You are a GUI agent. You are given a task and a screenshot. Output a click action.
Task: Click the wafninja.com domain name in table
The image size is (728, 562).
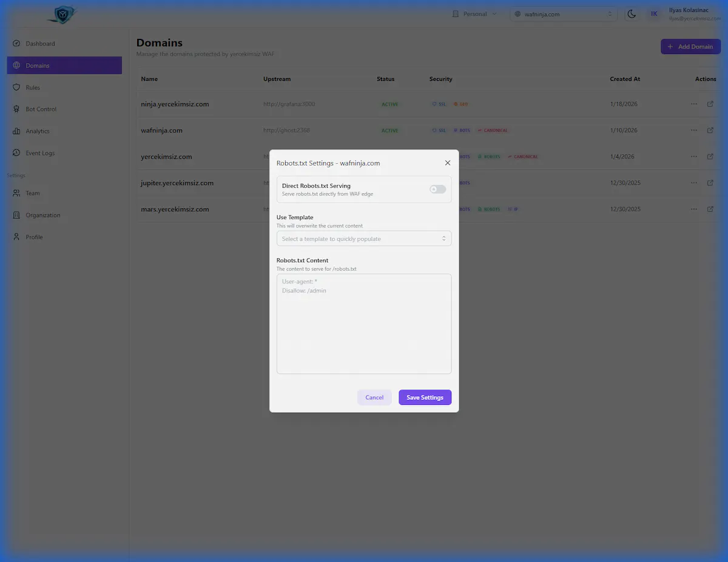(x=161, y=130)
